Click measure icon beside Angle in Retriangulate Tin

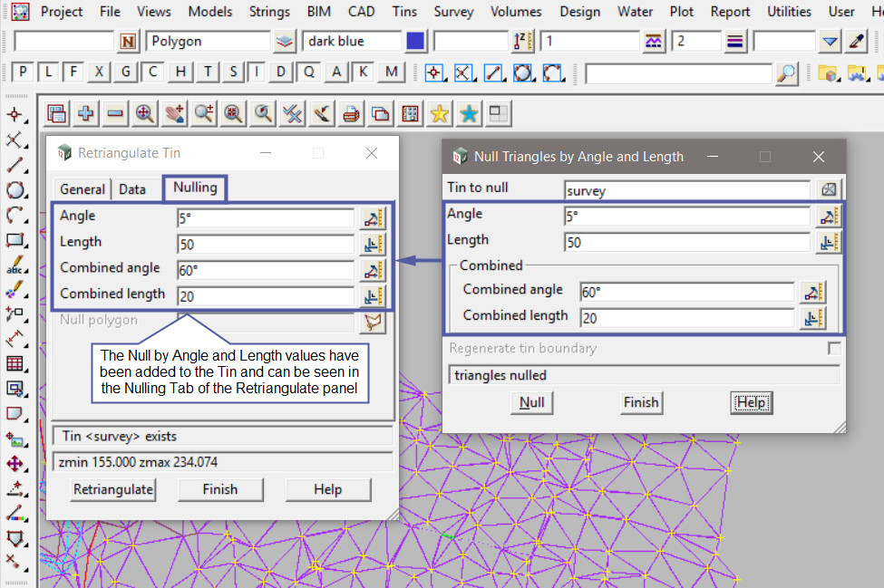tap(372, 218)
